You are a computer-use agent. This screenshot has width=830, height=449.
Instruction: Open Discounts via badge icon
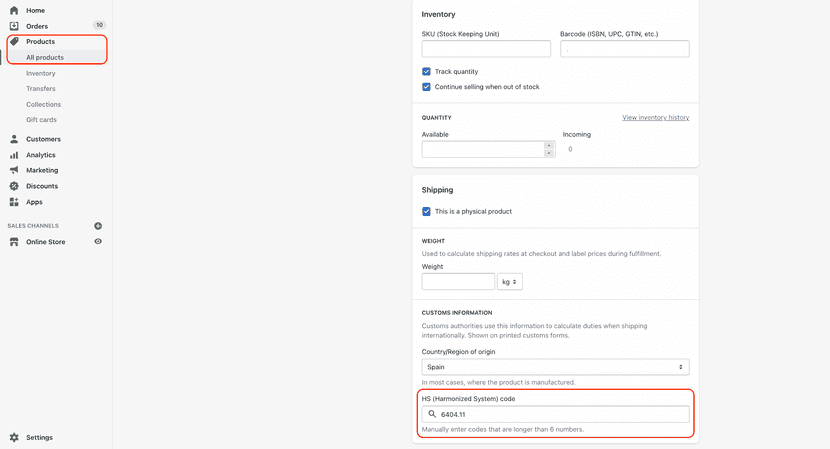pos(14,186)
